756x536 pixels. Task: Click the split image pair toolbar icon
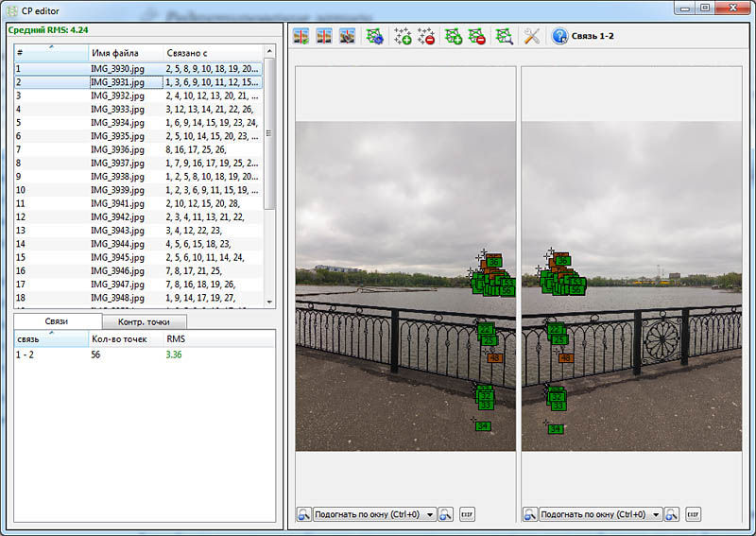click(x=324, y=36)
